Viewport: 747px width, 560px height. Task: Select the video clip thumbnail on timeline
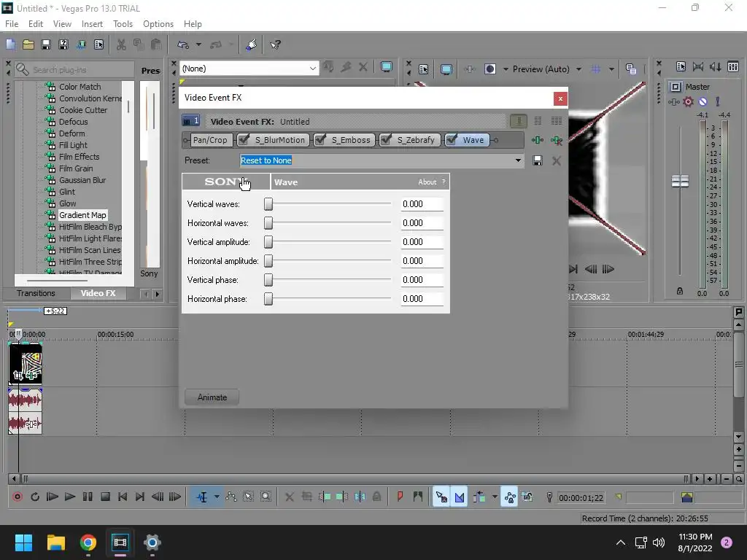[x=26, y=364]
